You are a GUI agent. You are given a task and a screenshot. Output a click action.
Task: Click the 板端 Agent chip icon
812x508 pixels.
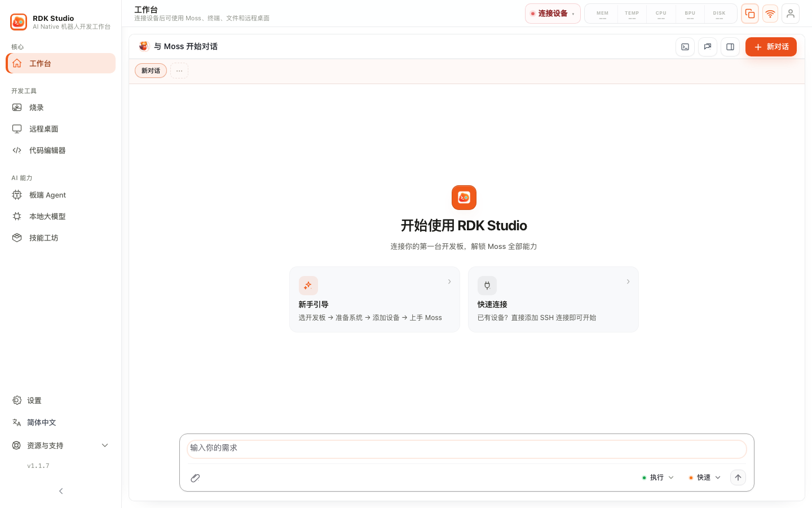coord(17,195)
